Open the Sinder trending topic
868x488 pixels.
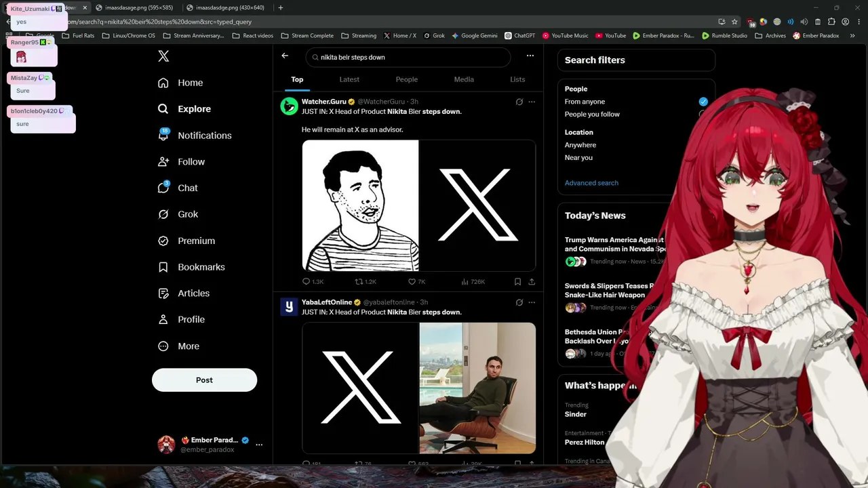pos(576,414)
